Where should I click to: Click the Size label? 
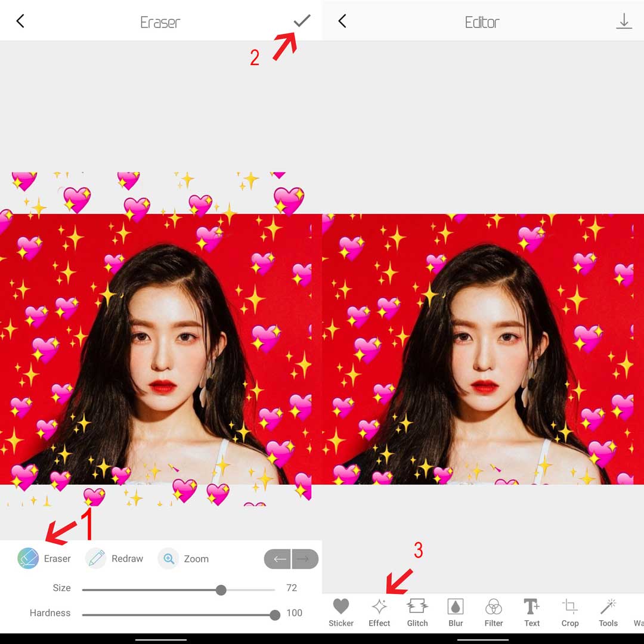click(61, 588)
